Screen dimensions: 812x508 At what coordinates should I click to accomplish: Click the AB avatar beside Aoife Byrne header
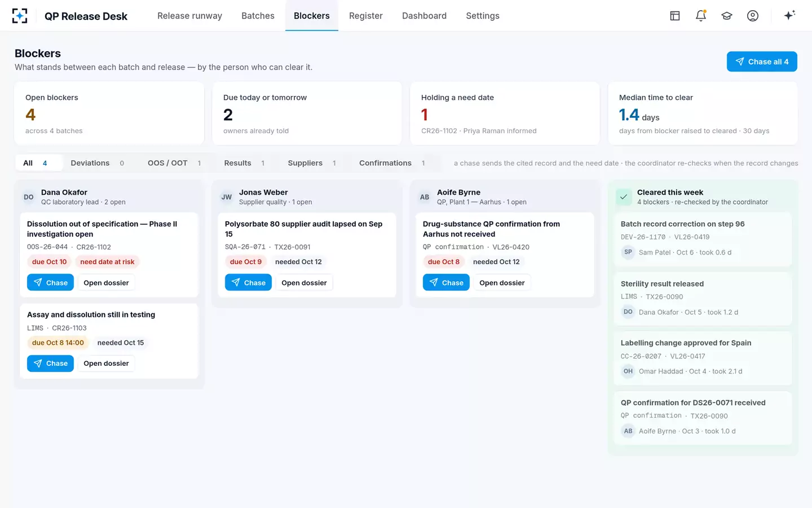pos(425,197)
